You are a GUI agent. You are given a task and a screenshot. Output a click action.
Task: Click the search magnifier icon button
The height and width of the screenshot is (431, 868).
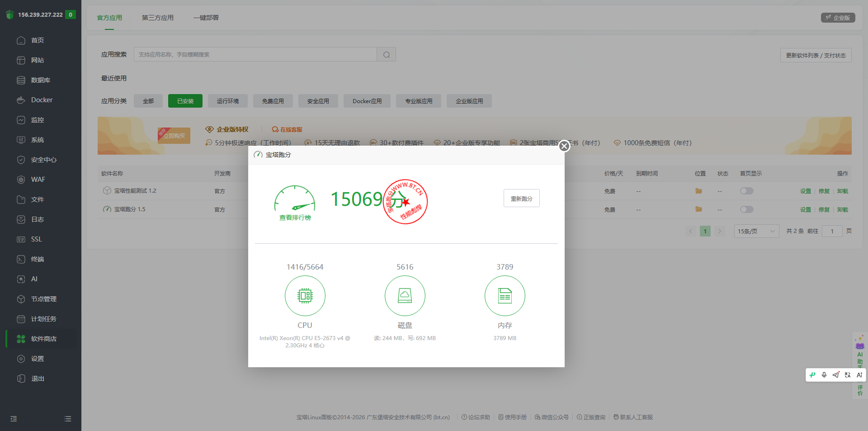click(x=387, y=55)
